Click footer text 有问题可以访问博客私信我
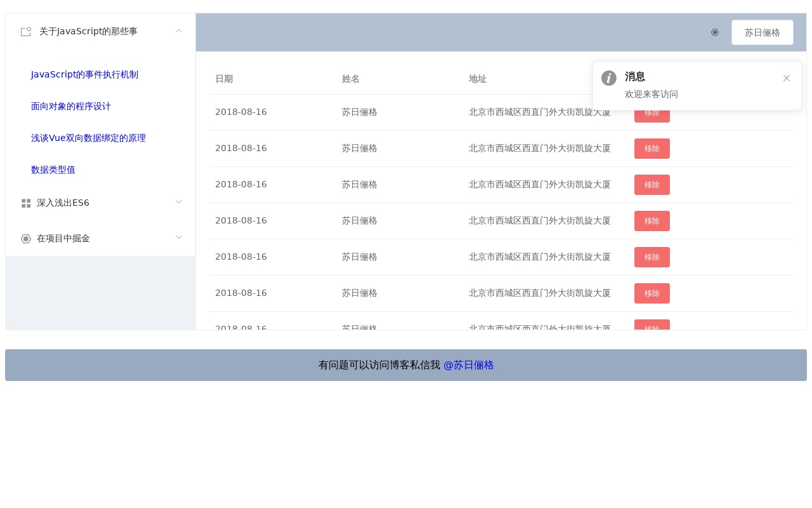This screenshot has height=508, width=812. [379, 365]
